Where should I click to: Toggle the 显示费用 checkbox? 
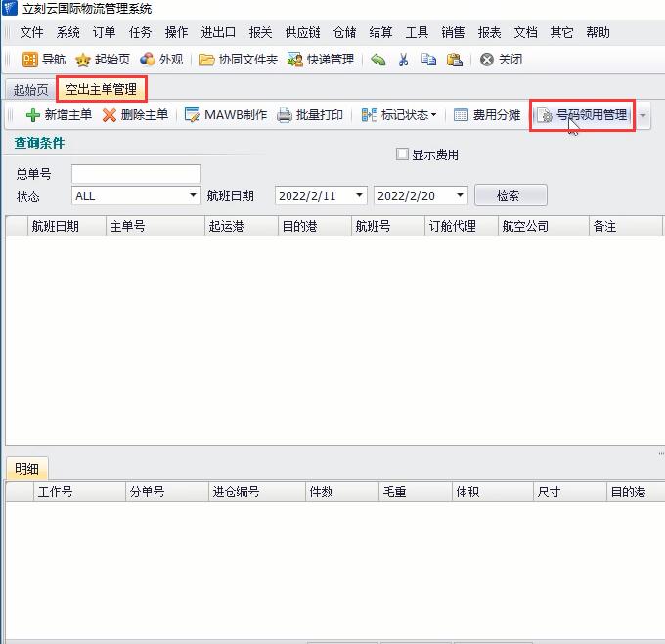(x=402, y=154)
